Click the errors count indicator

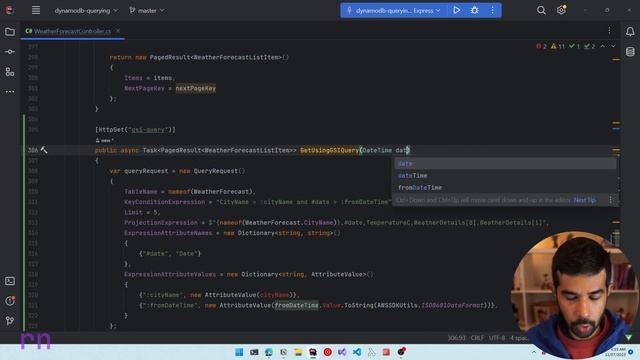tap(541, 47)
